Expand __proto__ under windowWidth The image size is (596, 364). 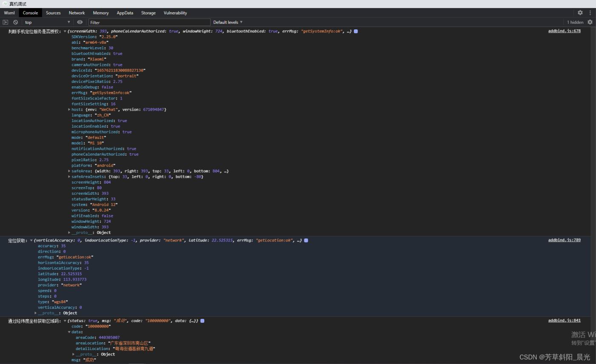coord(69,233)
